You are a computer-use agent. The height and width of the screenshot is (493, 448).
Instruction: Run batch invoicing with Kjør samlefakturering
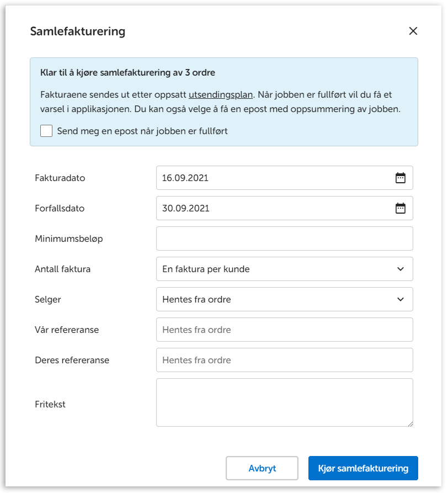(x=363, y=468)
